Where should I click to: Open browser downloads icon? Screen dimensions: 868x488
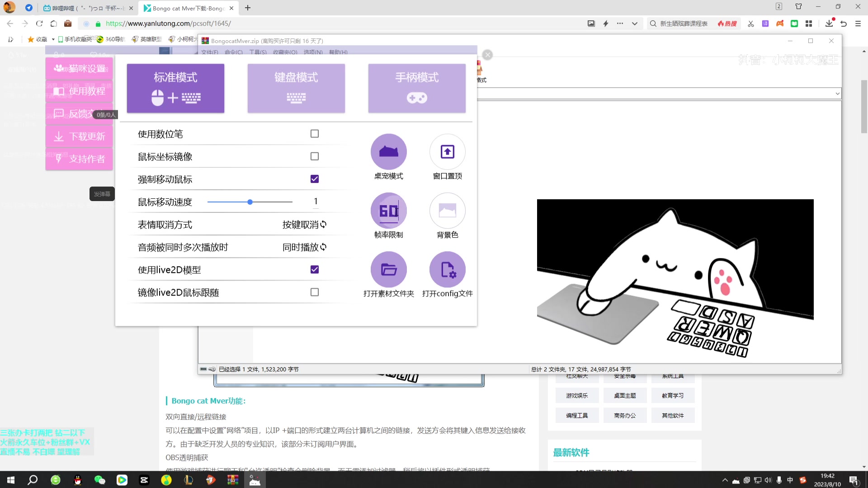coord(829,23)
